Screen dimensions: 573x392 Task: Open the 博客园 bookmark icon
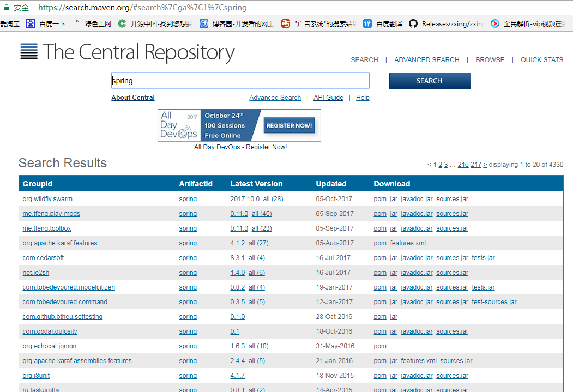pos(204,23)
